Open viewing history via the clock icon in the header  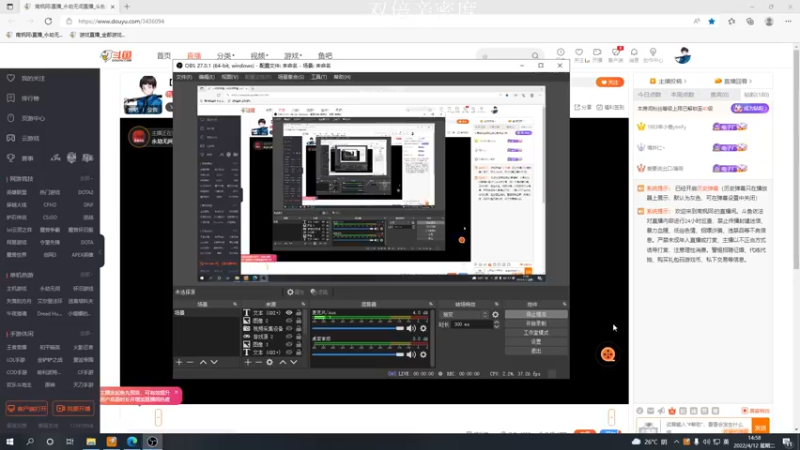561,53
